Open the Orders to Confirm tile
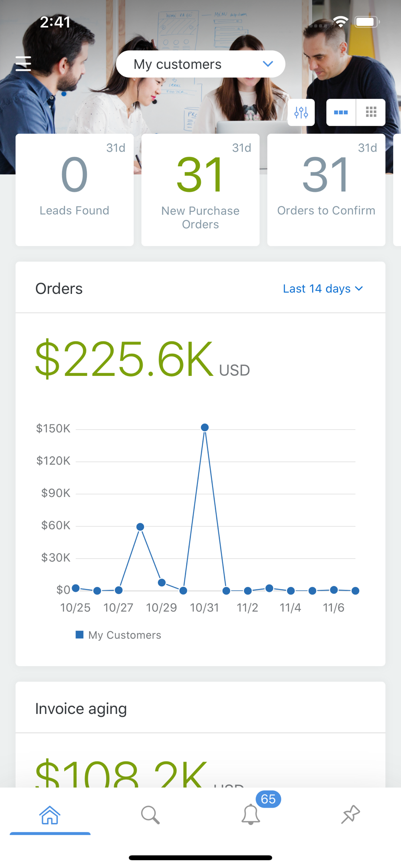The width and height of the screenshot is (401, 868). pyautogui.click(x=326, y=190)
